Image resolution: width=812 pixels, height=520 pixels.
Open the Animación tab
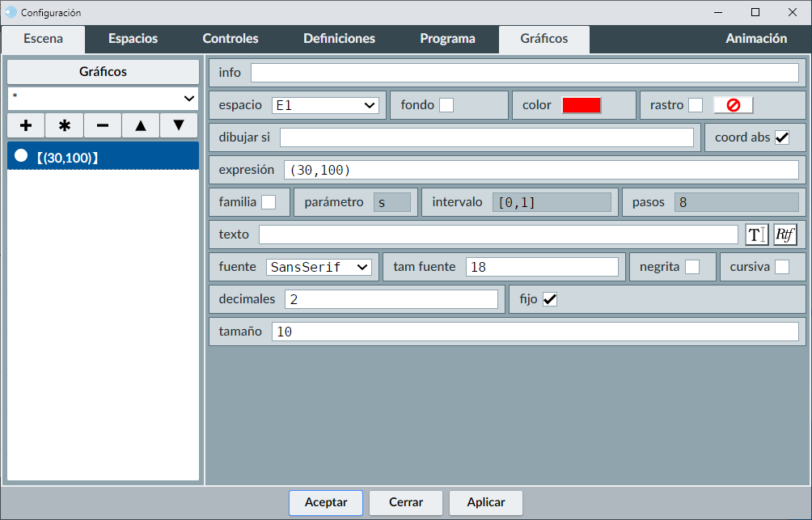pos(755,39)
